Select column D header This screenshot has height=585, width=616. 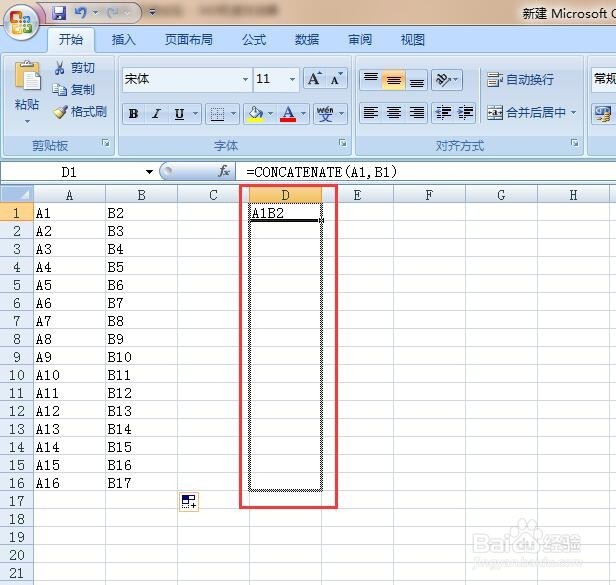285,195
